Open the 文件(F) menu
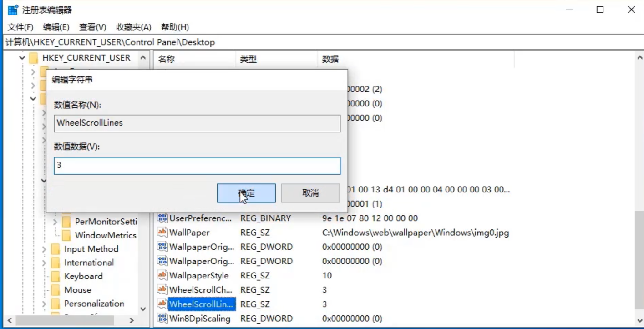This screenshot has height=329, width=644. tap(20, 27)
